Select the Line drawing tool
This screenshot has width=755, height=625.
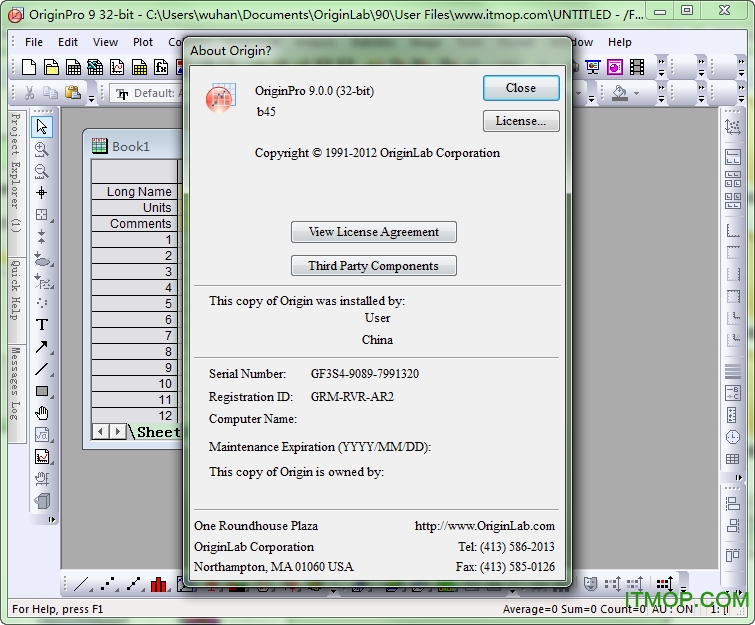click(x=42, y=369)
